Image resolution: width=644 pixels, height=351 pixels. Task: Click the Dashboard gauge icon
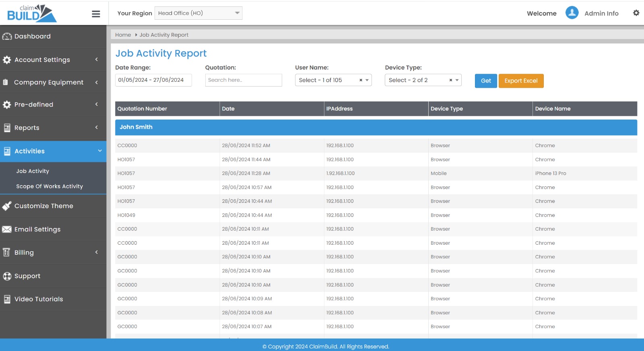(x=7, y=36)
